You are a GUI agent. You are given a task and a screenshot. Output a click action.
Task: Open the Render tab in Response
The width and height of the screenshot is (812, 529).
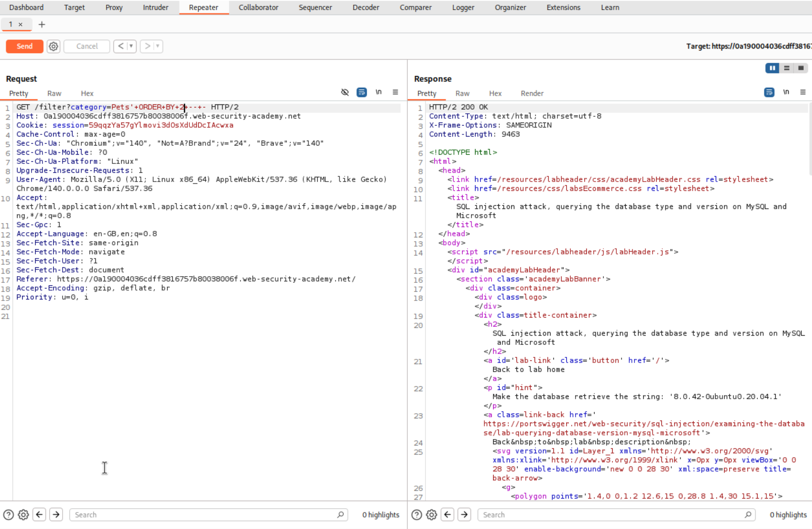pyautogui.click(x=532, y=94)
